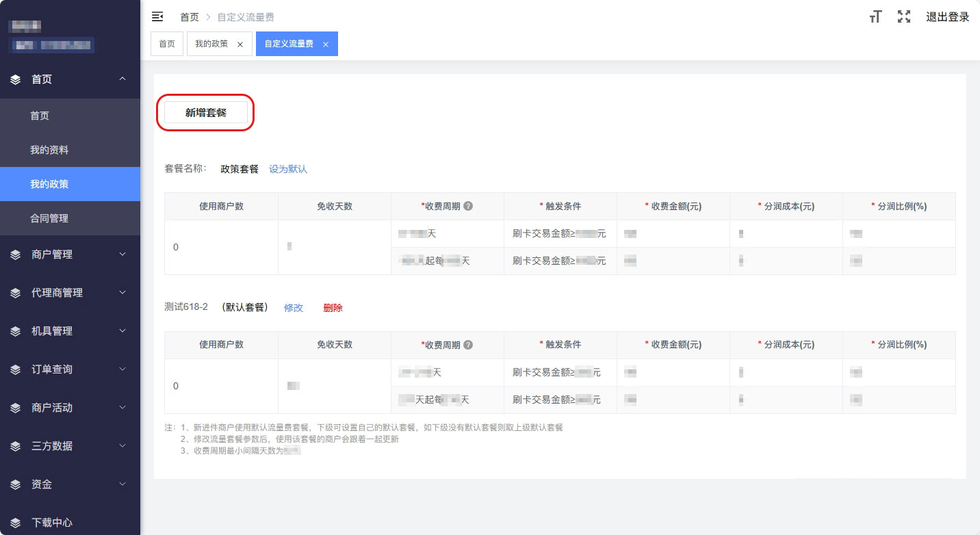
Task: Click the font size adjustment icon
Action: (875, 17)
